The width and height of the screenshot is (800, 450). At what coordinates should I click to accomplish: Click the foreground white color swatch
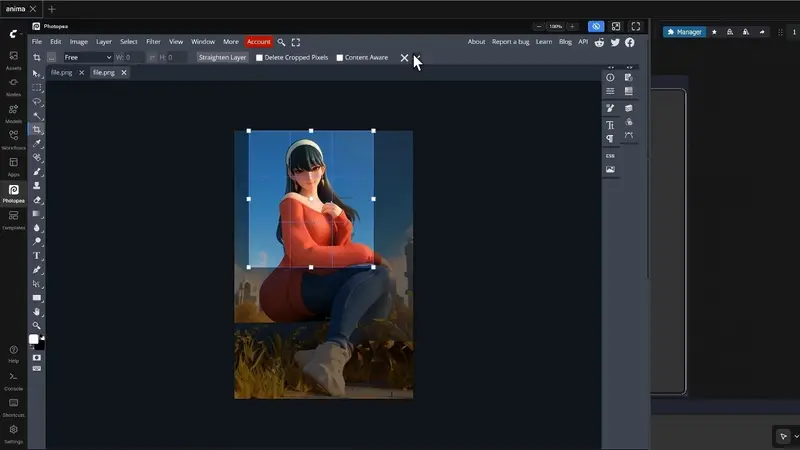(34, 339)
